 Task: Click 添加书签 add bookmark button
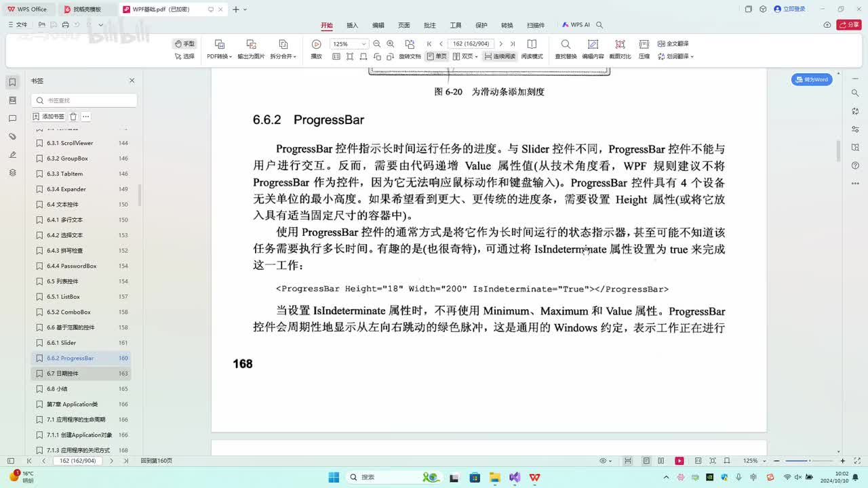coord(49,117)
